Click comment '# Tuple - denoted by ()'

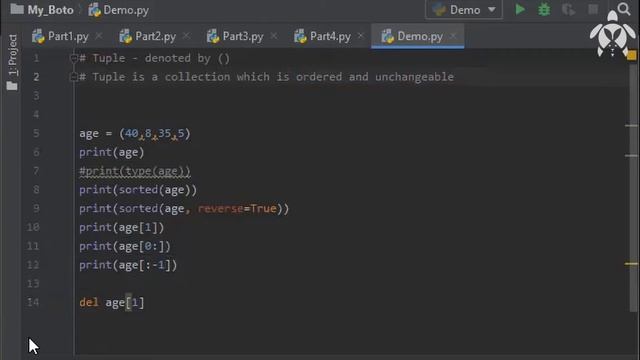(x=155, y=58)
